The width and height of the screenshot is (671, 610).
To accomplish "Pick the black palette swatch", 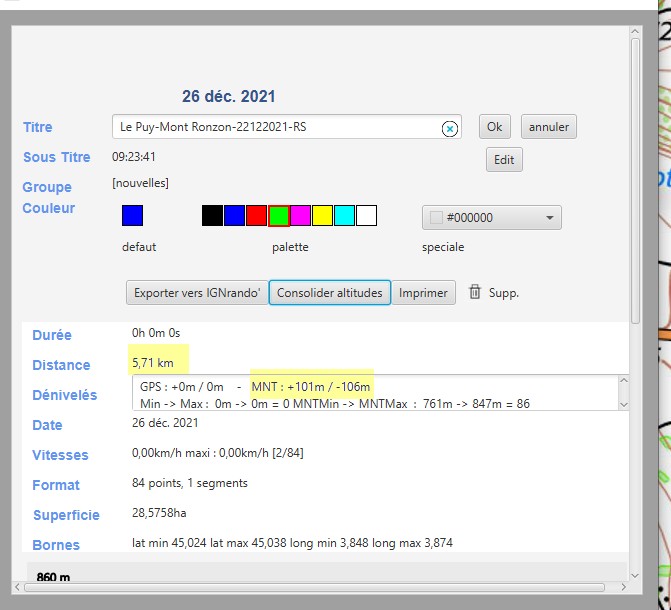I will [x=212, y=216].
